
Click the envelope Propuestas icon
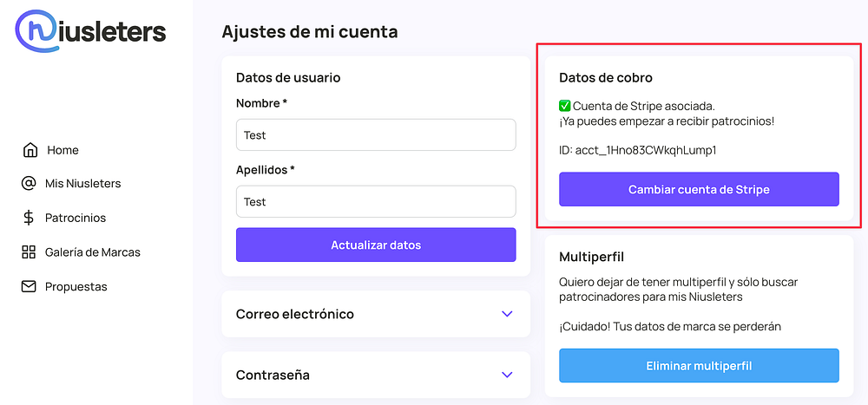30,286
